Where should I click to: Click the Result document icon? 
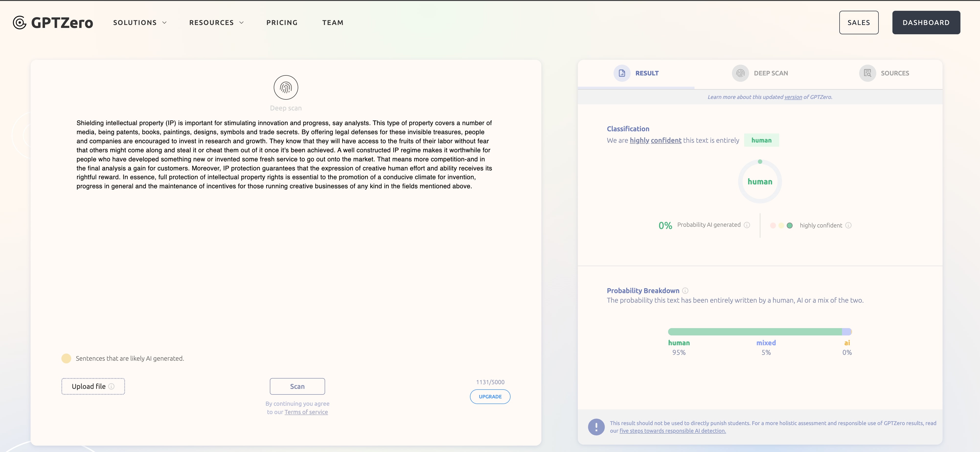[622, 73]
